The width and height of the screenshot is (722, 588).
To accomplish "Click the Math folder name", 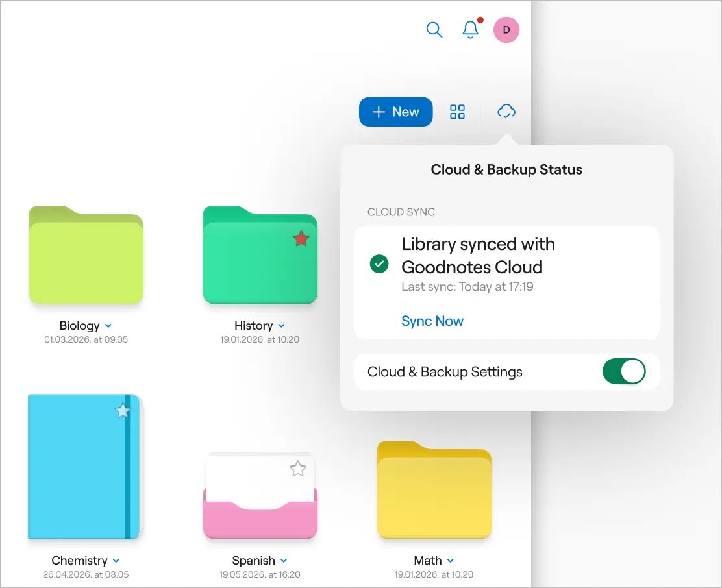I will (x=428, y=560).
